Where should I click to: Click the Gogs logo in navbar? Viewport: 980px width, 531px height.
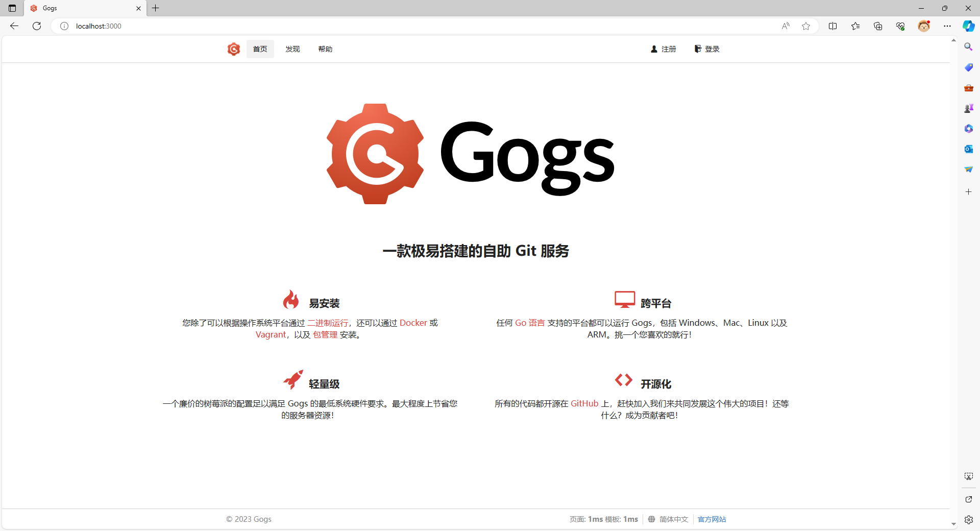click(234, 49)
